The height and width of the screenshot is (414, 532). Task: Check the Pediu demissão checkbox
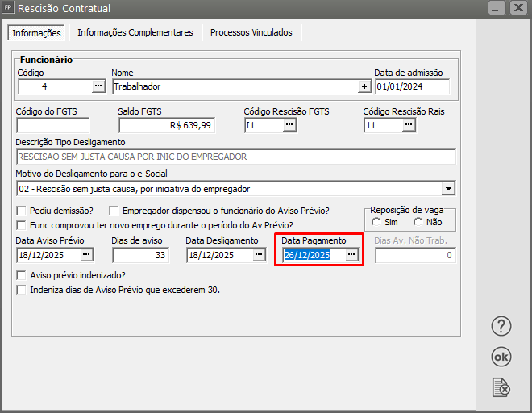[x=21, y=211]
